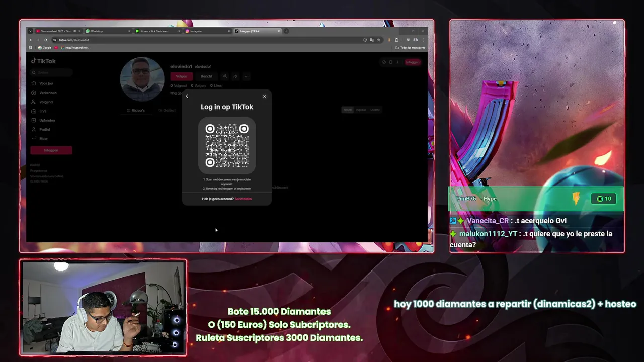Bookmark the page with star icon

[x=379, y=40]
